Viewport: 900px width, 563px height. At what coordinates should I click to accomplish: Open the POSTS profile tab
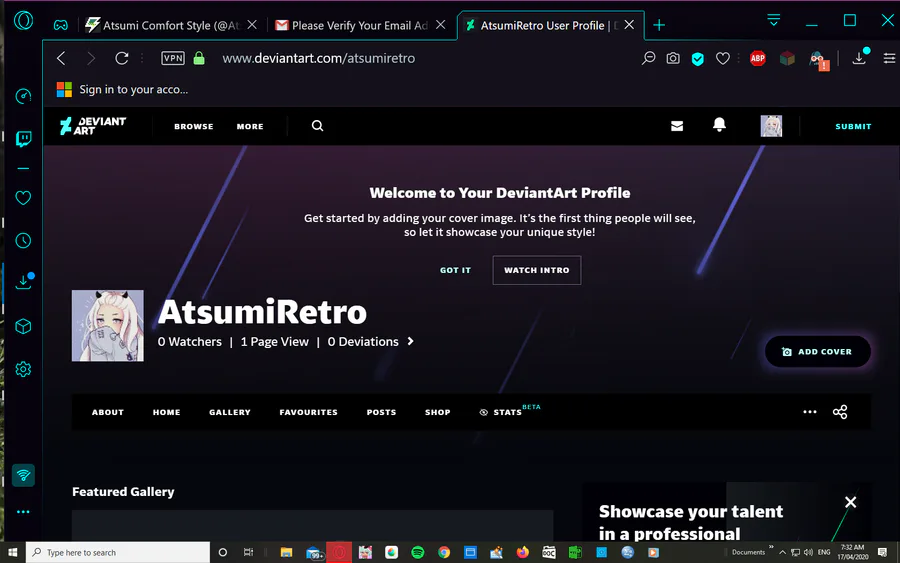(x=382, y=412)
